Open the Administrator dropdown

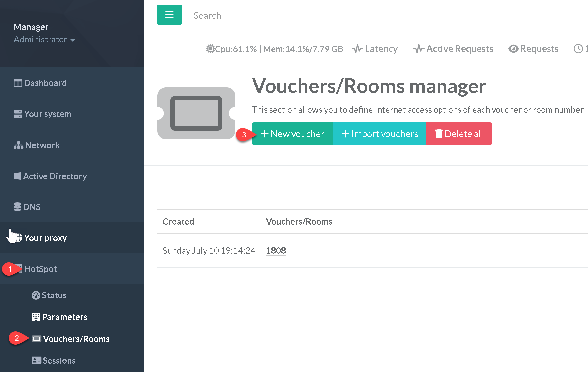click(44, 40)
